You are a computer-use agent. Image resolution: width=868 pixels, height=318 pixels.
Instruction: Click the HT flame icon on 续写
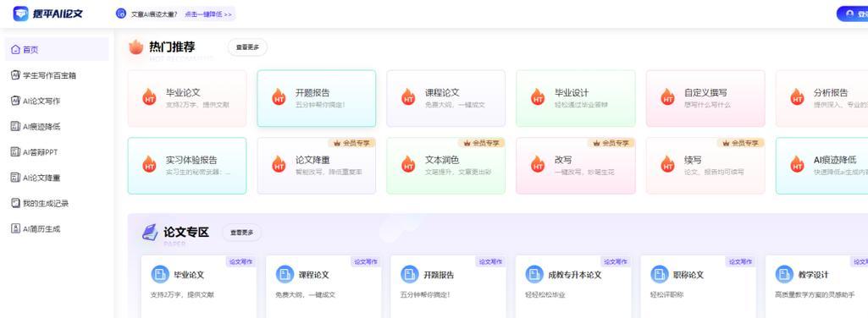click(667, 164)
